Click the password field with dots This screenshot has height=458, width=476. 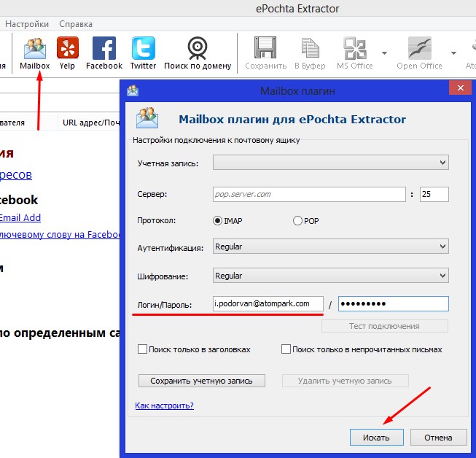[x=394, y=303]
